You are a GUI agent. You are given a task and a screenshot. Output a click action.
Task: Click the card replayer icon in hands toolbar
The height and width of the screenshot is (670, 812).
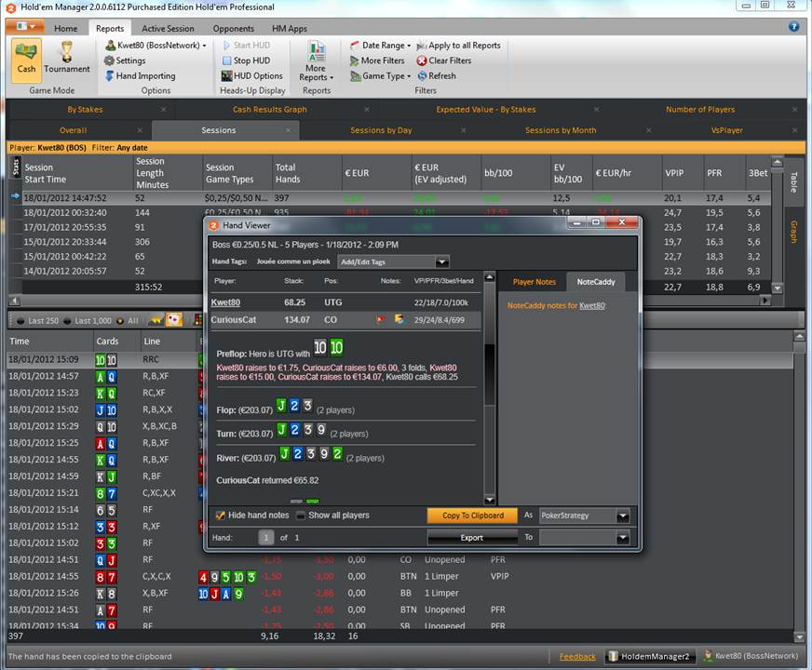(x=174, y=320)
